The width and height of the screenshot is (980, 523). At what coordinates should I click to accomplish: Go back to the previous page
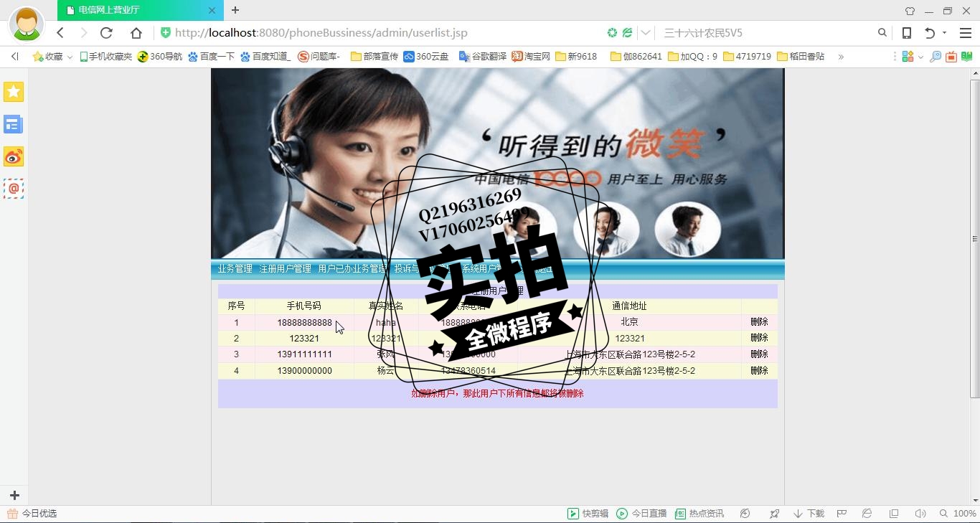60,33
